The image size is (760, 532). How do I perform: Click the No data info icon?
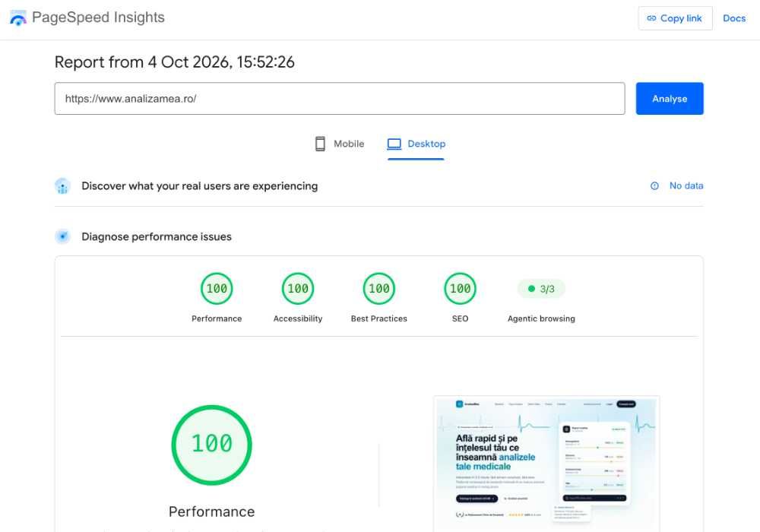[654, 185]
